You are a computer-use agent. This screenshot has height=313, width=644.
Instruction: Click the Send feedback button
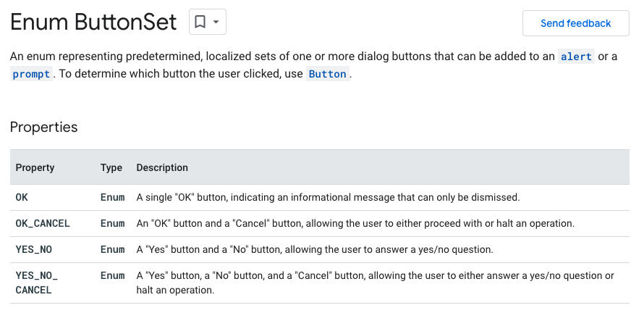(x=575, y=23)
